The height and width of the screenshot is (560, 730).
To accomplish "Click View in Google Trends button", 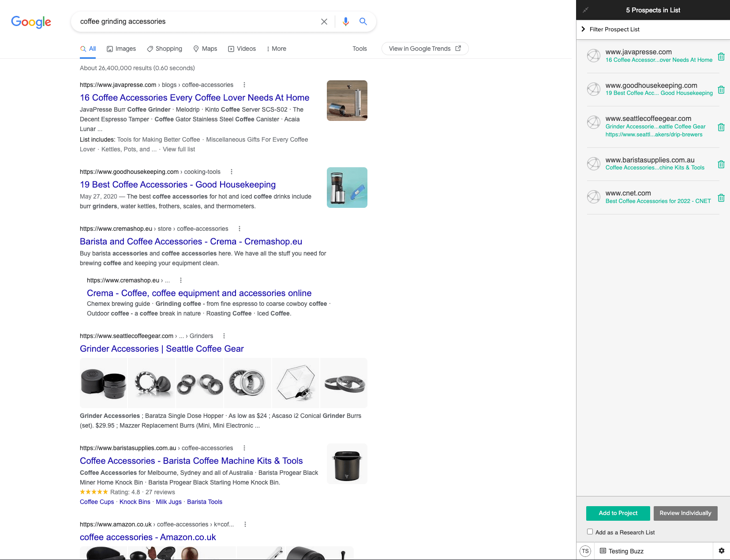I will [425, 49].
